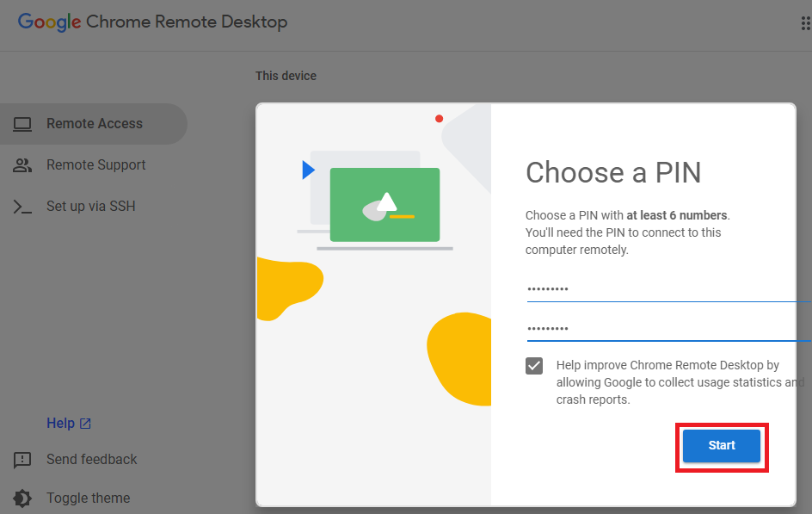Screen dimensions: 812x514
Task: Click the Google Chrome Remote Desktop logo
Action: [153, 22]
